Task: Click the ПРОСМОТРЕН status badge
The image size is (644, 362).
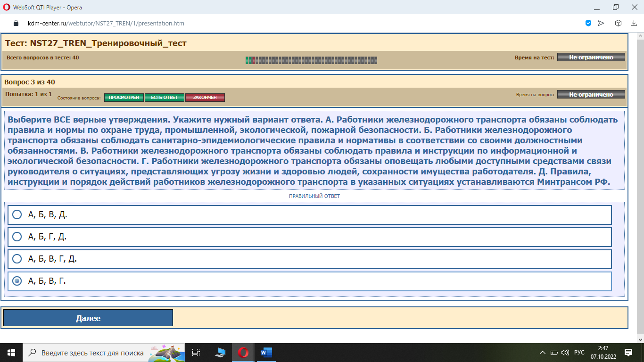Action: click(x=124, y=98)
